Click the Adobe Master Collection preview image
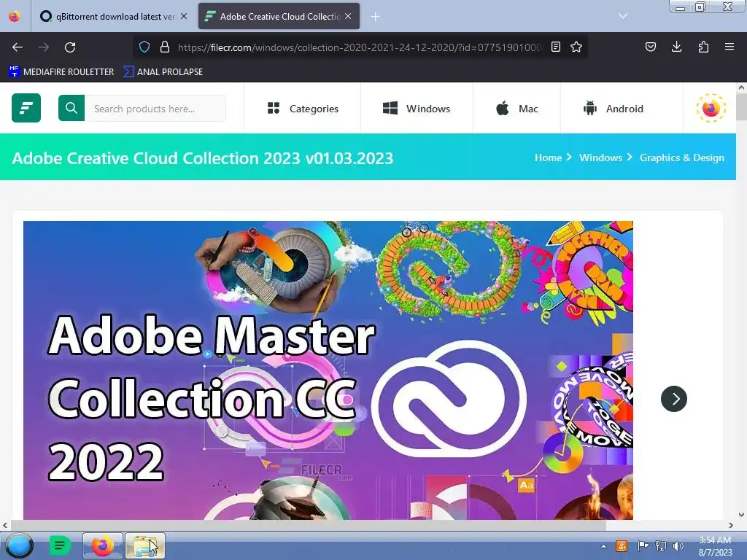 328,370
